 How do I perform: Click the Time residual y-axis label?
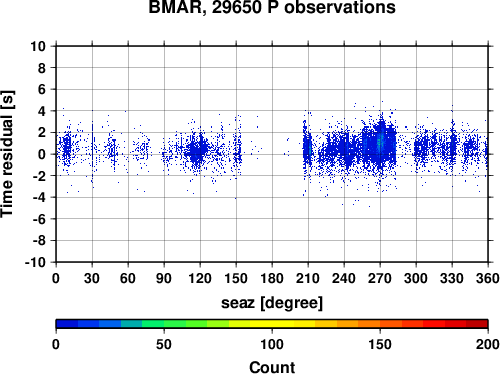tap(7, 154)
